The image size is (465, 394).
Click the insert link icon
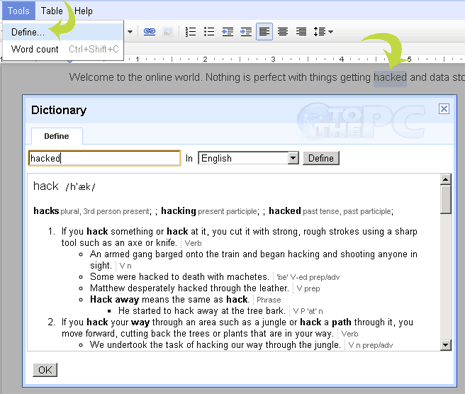coord(149,32)
